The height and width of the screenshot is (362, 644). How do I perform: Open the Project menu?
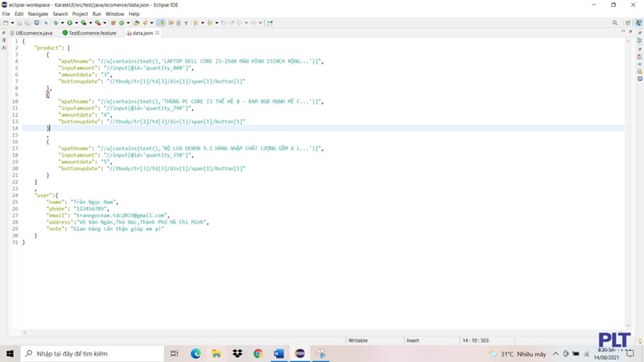coord(80,14)
